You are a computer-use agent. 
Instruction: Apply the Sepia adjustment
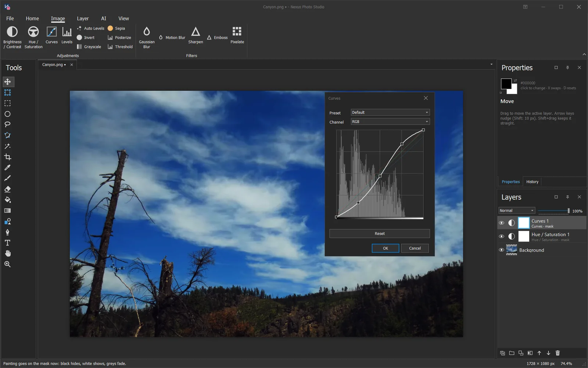click(116, 28)
